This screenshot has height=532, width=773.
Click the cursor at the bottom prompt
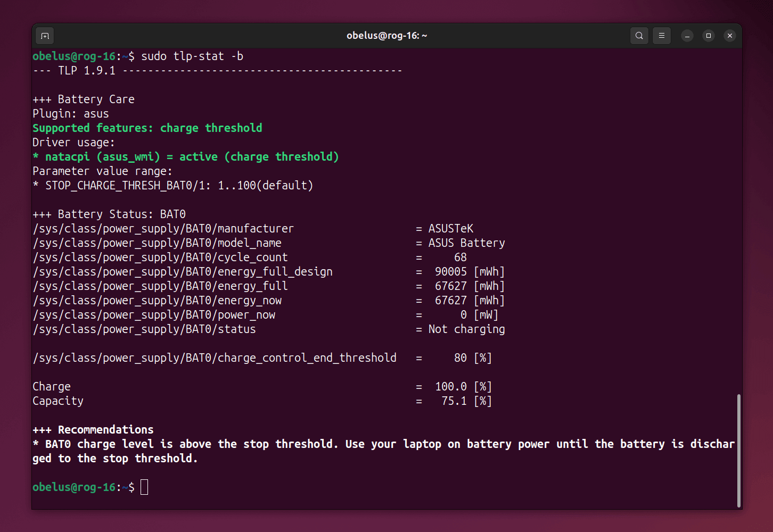coord(144,487)
